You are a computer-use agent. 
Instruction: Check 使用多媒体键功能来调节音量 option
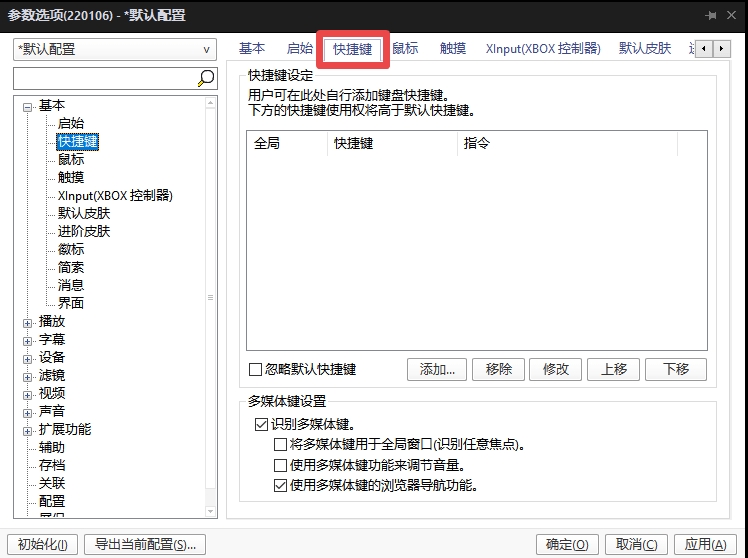tap(280, 465)
